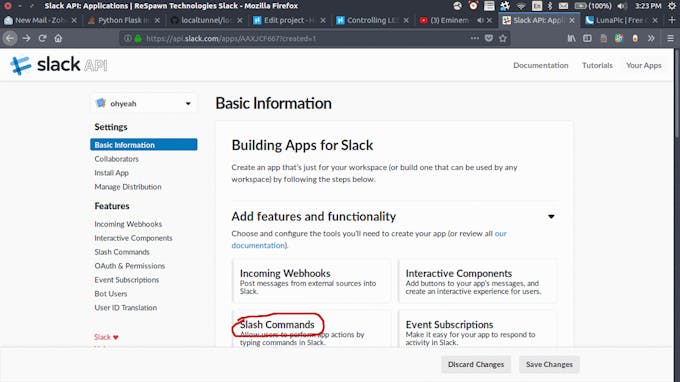Open the Bluetooth indicator in system tray
680x382 pixels.
tap(549, 6)
